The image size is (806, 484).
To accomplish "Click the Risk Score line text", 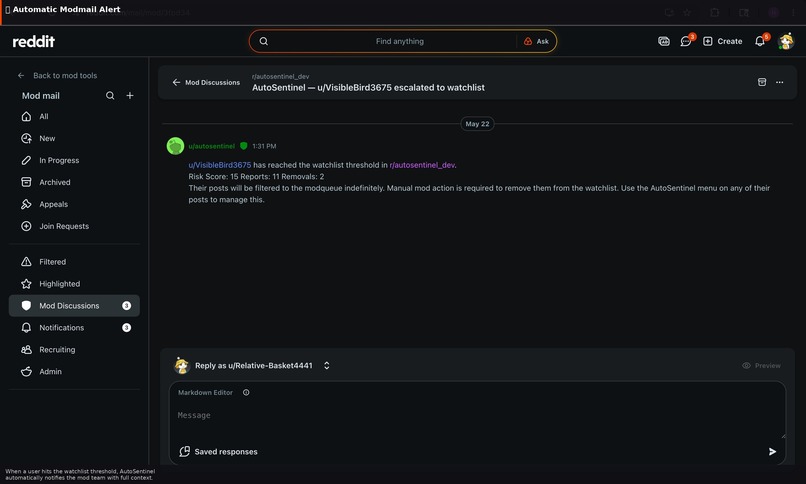I will click(256, 176).
